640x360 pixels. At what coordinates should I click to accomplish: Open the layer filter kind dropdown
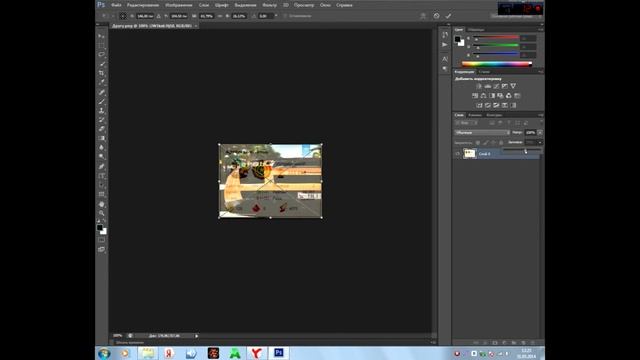tap(466, 123)
